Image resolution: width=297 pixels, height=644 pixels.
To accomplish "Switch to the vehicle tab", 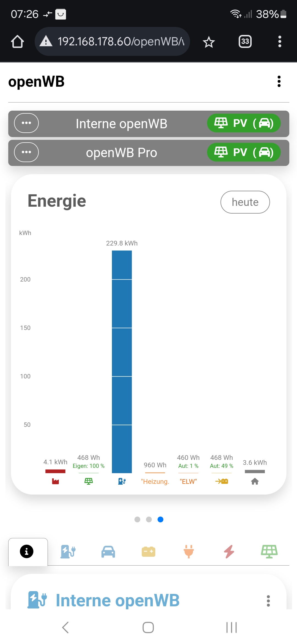I will click(108, 552).
